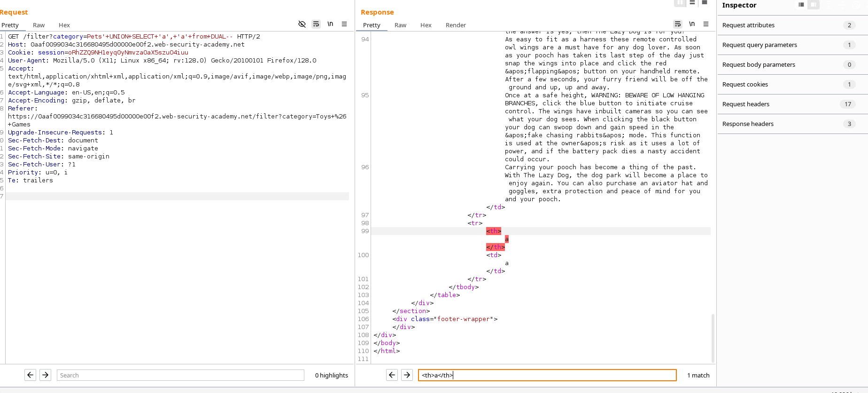This screenshot has width=868, height=393.
Task: Click the GET /filter request line
Action: (134, 36)
